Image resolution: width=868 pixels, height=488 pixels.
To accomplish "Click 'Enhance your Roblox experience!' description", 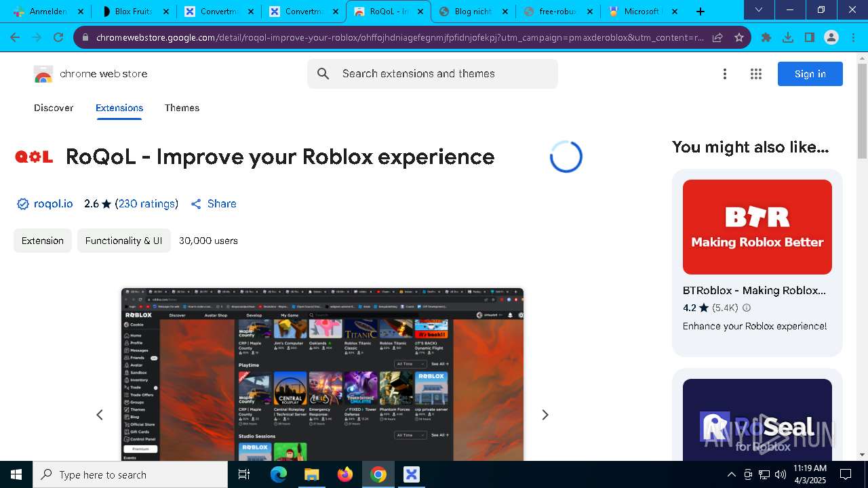I will (x=755, y=326).
